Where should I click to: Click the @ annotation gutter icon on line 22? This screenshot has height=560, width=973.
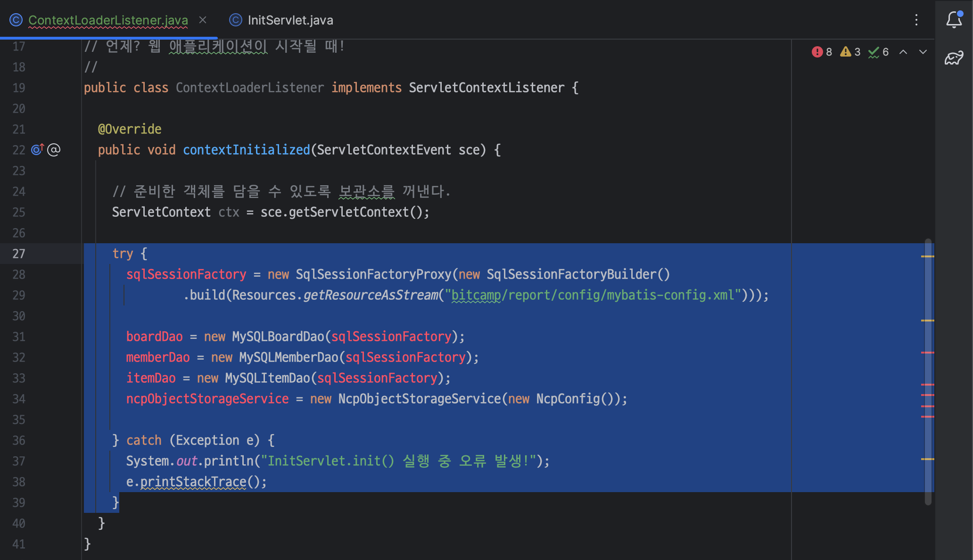(x=54, y=150)
